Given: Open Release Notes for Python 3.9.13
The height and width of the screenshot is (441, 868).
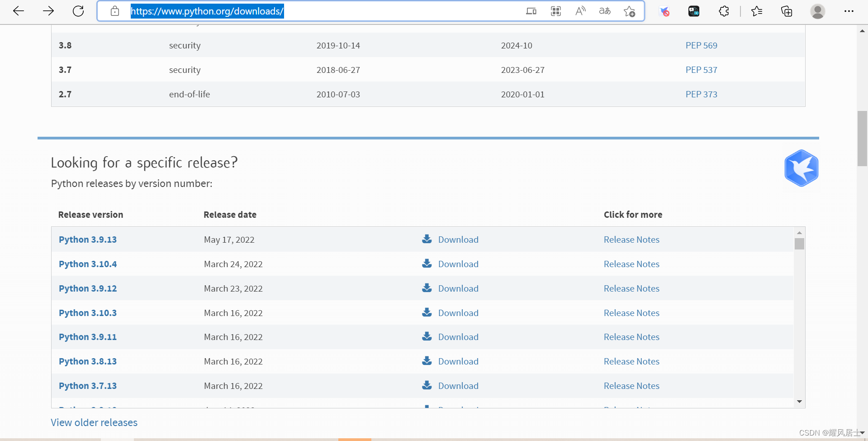Looking at the screenshot, I should 631,240.
